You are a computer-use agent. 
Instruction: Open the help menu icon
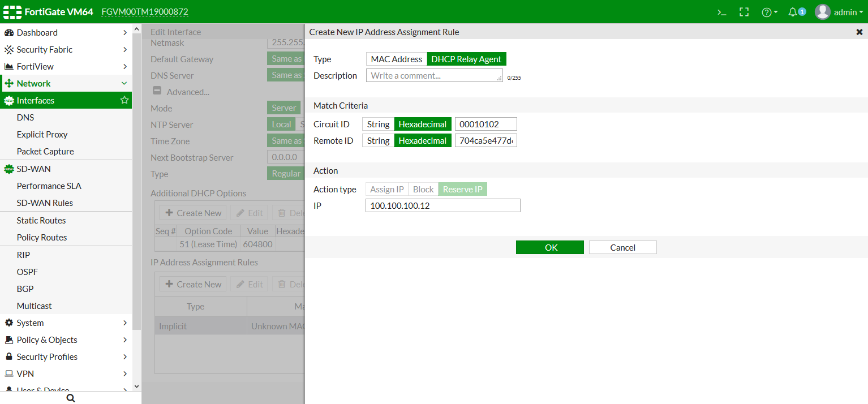coord(767,11)
